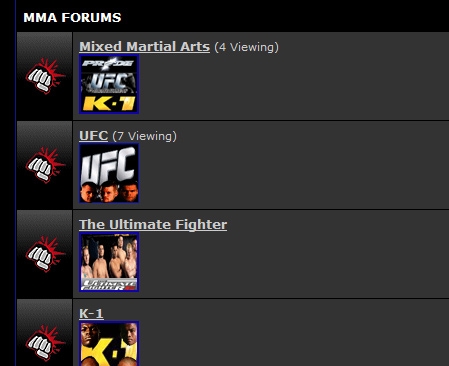Click Ultimate Fighter logo banner in thumbnail
The height and width of the screenshot is (366, 449).
pos(109,285)
